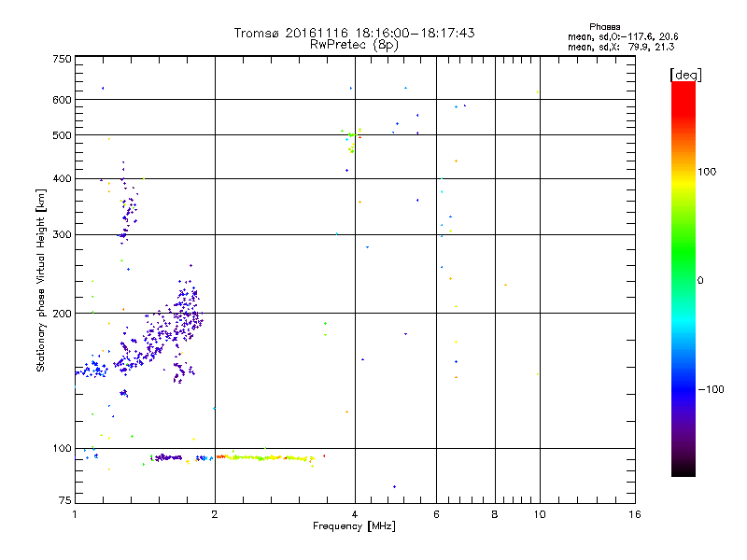The width and height of the screenshot is (747, 560).
Task: Click the '[deg]' colorbar unit label
Action: (685, 75)
